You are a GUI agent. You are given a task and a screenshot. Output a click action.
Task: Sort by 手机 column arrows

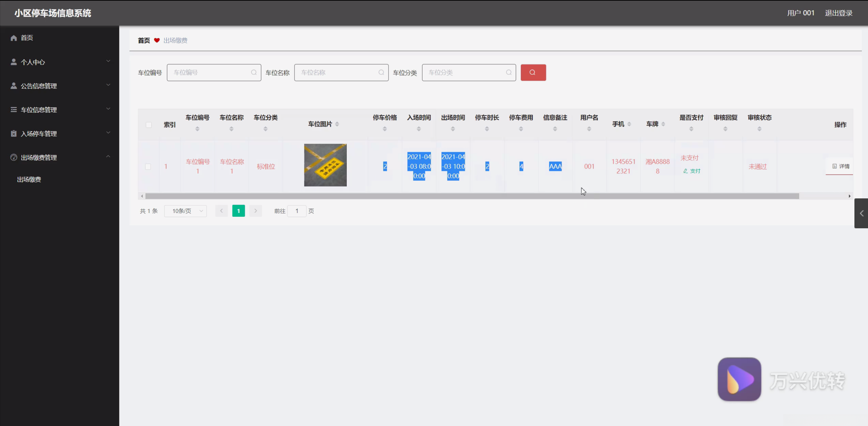click(x=629, y=124)
